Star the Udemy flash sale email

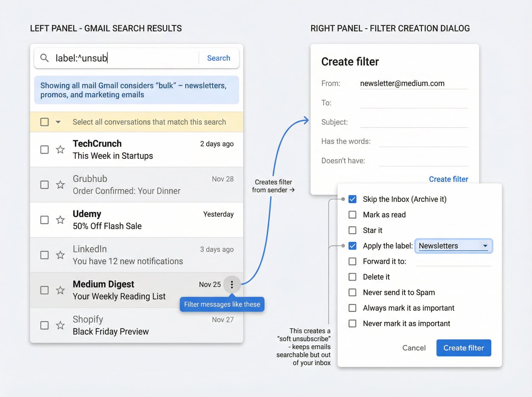click(x=60, y=220)
